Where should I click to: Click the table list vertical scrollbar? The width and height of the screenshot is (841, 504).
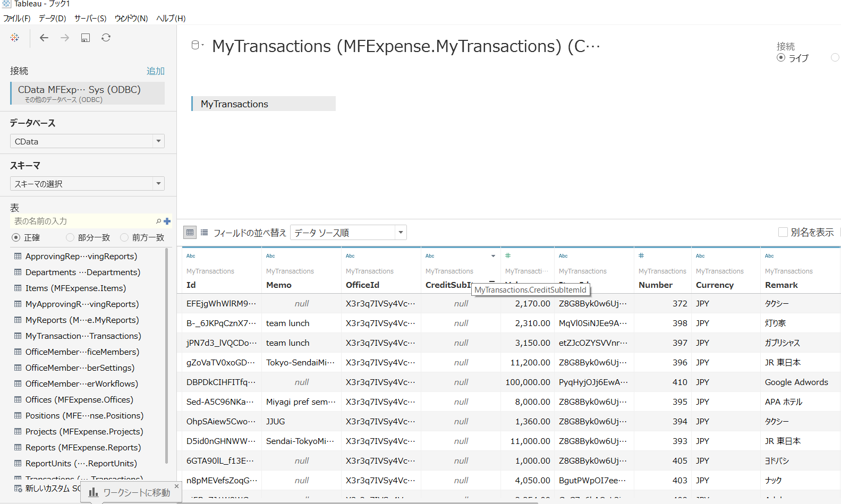(166, 356)
